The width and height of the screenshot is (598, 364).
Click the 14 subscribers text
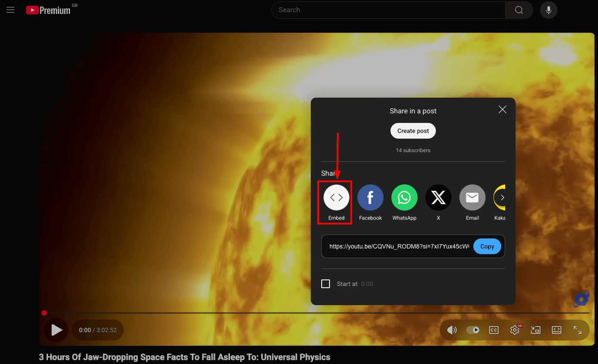tap(413, 150)
